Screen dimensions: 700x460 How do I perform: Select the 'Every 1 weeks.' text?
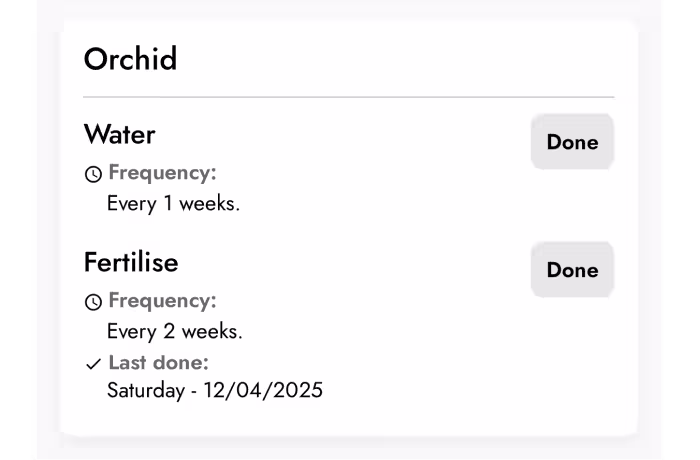coord(173,204)
